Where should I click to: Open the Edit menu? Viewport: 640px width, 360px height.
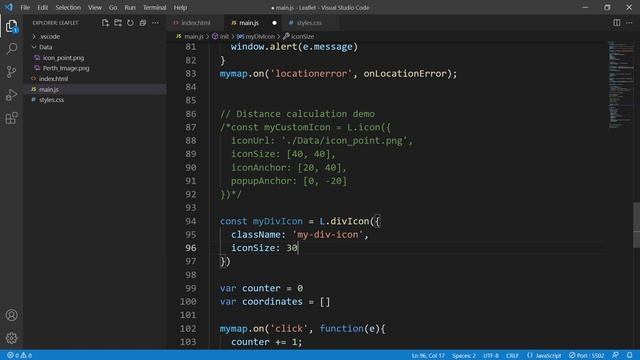click(42, 7)
